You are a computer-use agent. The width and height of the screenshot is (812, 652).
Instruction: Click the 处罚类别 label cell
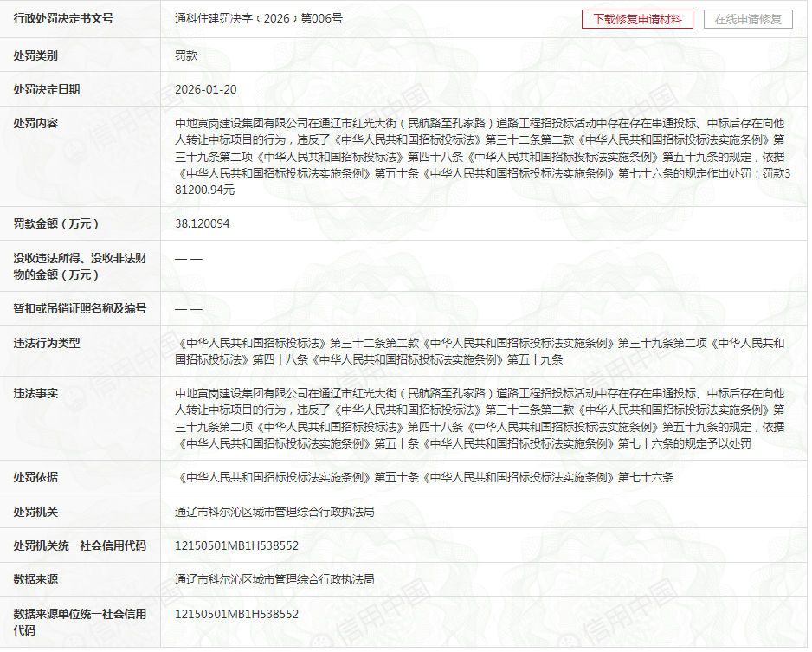(35, 55)
